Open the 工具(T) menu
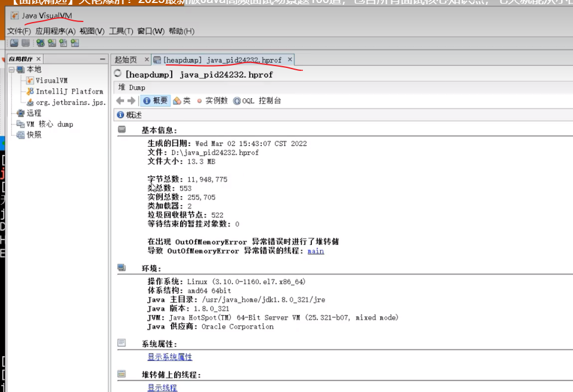This screenshot has height=392, width=573. point(121,32)
